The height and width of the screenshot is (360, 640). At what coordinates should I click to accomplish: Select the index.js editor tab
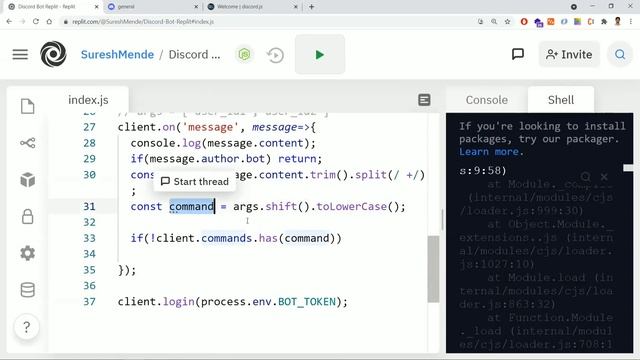(88, 100)
